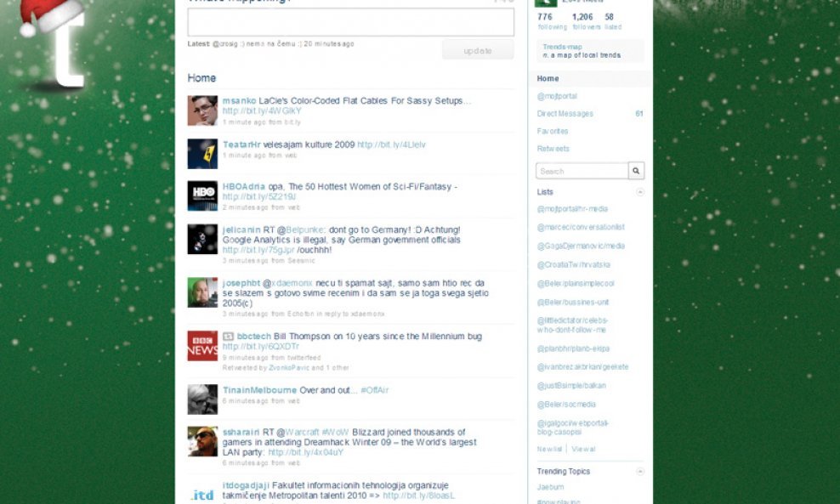Open bbctech username link
This screenshot has height=504, width=840.
[x=254, y=337]
